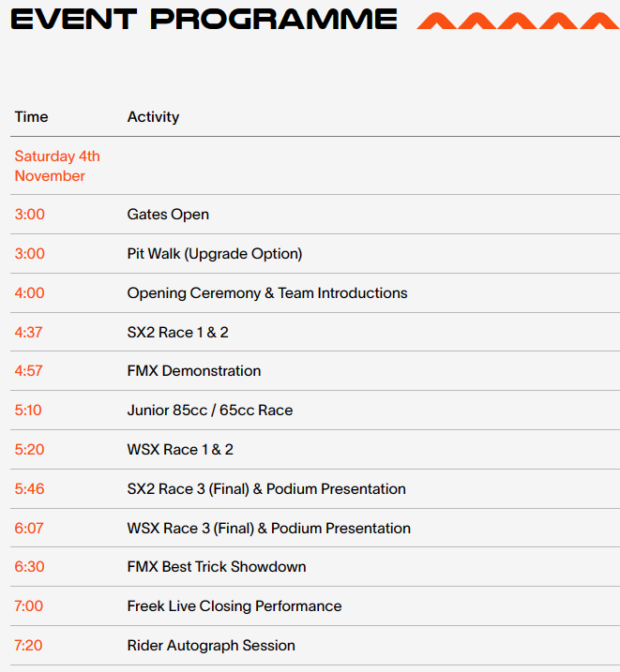Click the 3:00 time beside Gates Open
This screenshot has width=620, height=672.
coord(29,215)
